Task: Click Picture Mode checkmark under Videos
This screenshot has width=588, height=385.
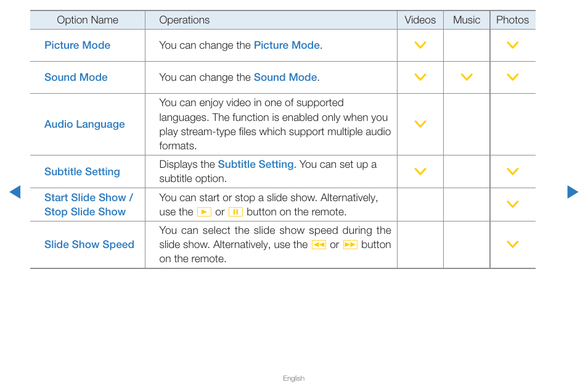Action: click(420, 45)
